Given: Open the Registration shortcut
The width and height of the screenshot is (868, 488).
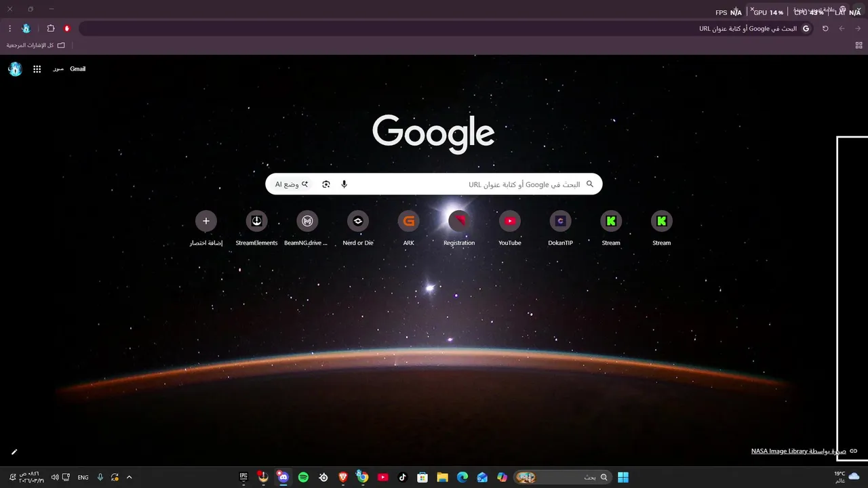Looking at the screenshot, I should 459,228.
